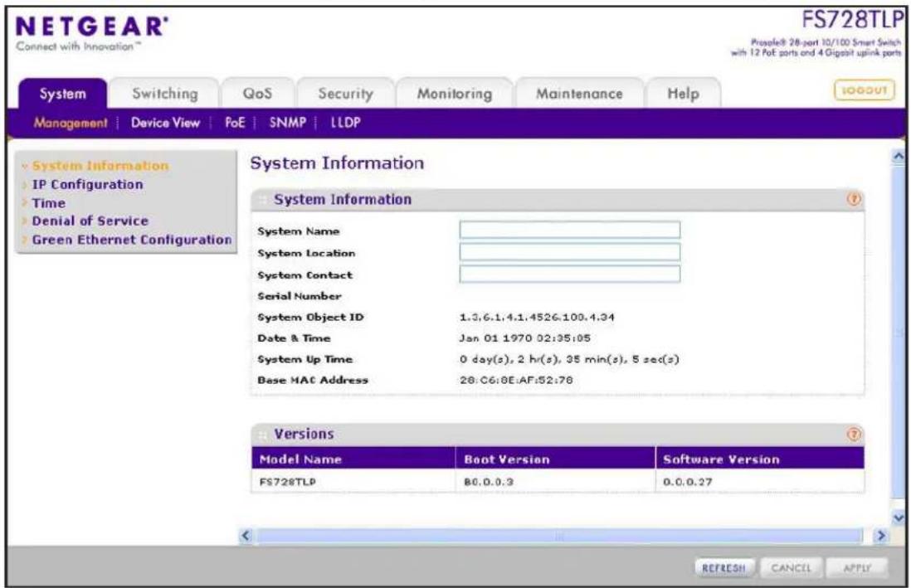The height and width of the screenshot is (588, 911).
Task: Click vertical scrollbar up arrow
Action: click(x=899, y=156)
